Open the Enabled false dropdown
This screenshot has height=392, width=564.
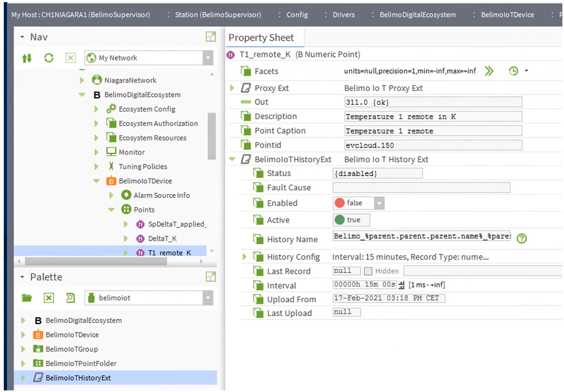pos(379,203)
